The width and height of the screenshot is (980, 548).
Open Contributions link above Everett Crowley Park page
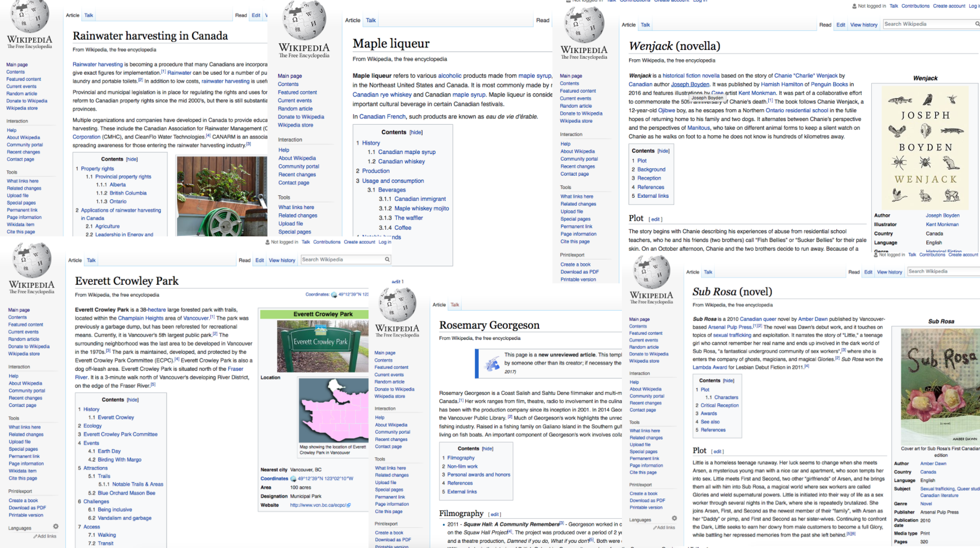pos(327,242)
